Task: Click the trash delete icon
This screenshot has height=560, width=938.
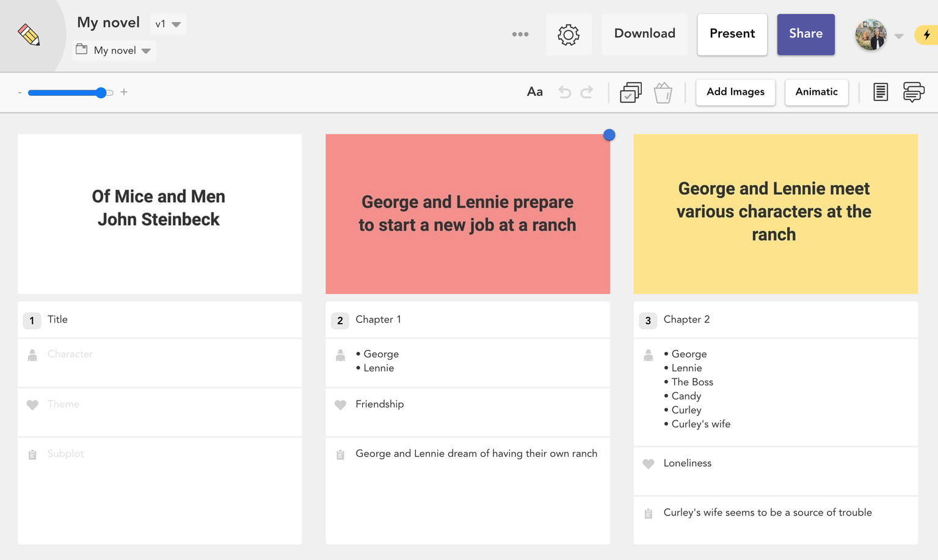Action: click(663, 93)
